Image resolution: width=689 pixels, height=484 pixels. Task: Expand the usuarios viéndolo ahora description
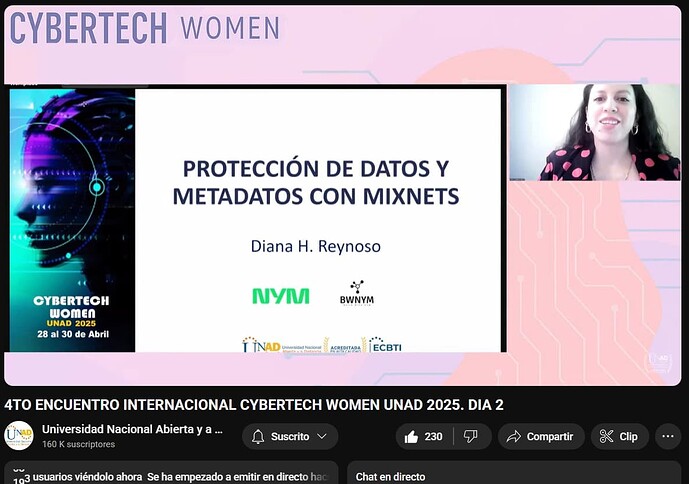click(171, 474)
